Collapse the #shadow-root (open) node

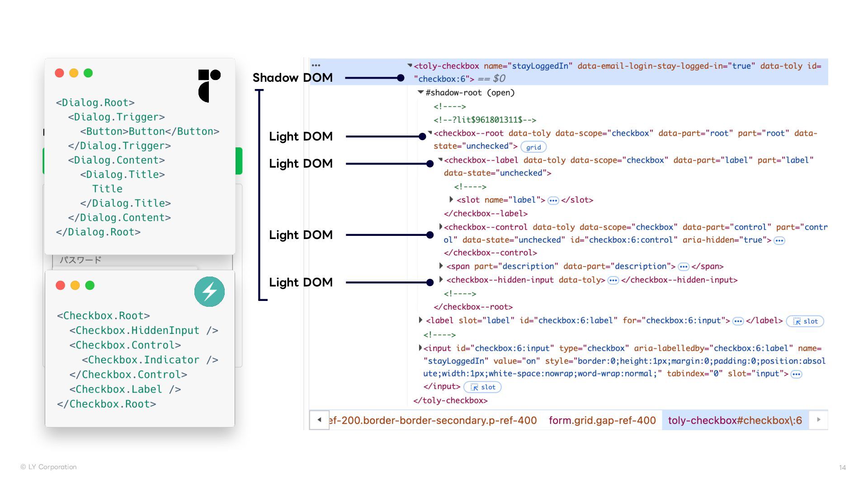point(420,92)
